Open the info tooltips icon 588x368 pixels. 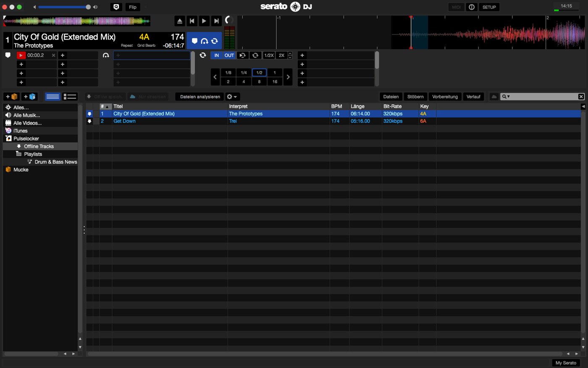pyautogui.click(x=472, y=7)
